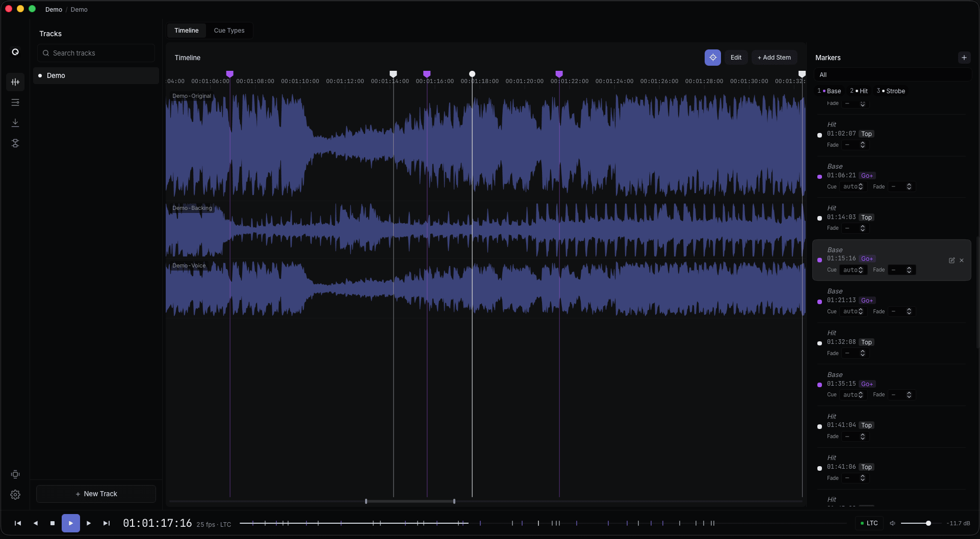Screen dimensions: 980x539
Task: Open Fade stepper for 01:15:16 marker
Action: 901,270
